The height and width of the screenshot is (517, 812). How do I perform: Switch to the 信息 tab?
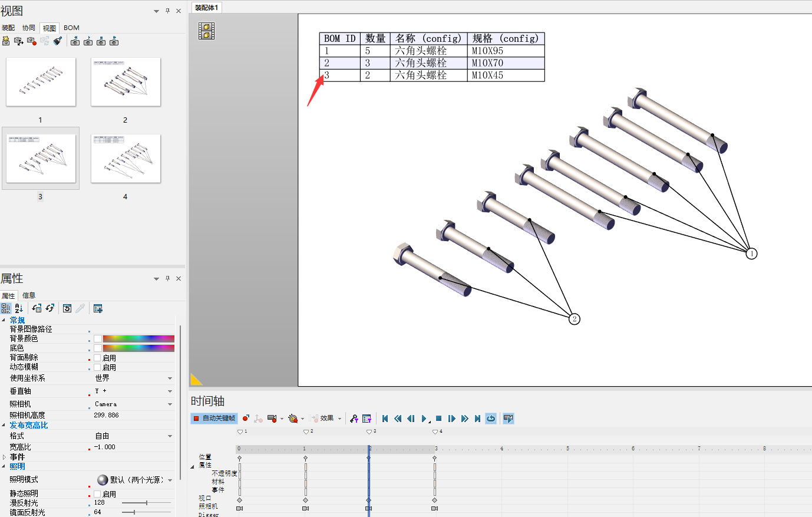coord(29,295)
